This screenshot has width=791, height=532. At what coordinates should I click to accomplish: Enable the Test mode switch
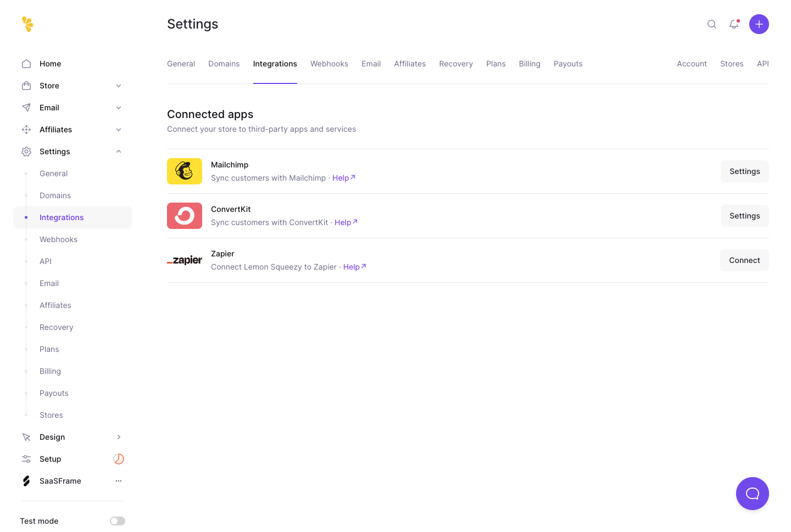tap(118, 521)
